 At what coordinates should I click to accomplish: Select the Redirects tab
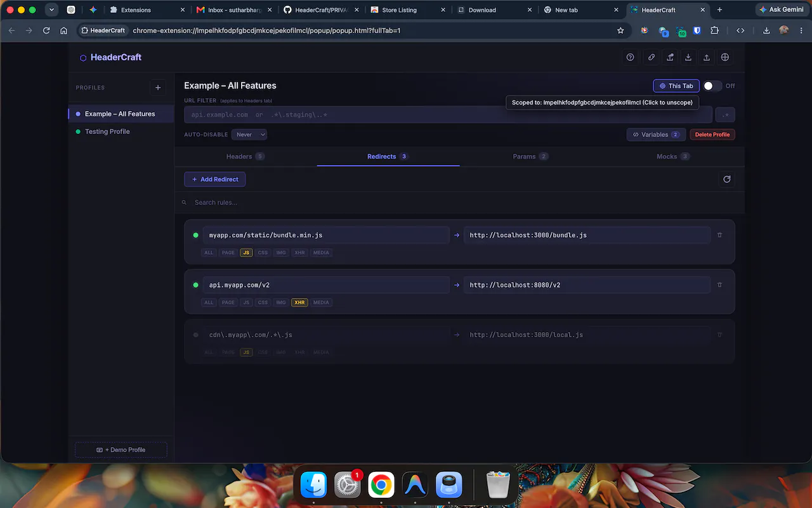(x=388, y=156)
